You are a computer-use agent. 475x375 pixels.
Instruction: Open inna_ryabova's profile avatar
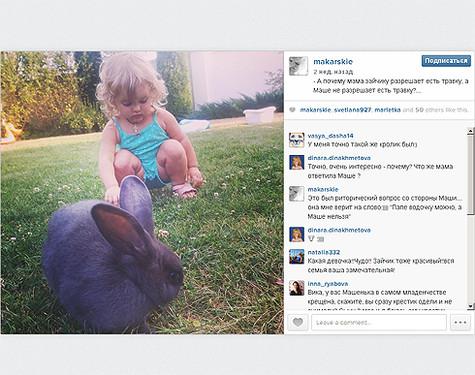(297, 288)
